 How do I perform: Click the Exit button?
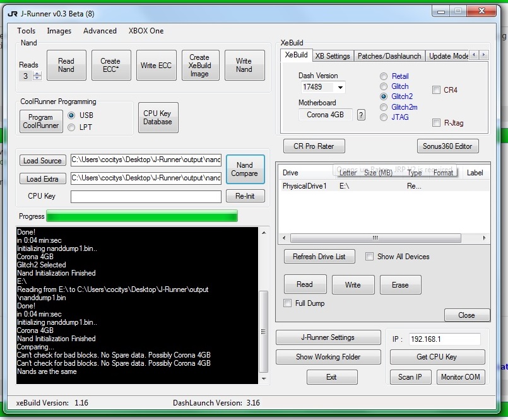[332, 377]
